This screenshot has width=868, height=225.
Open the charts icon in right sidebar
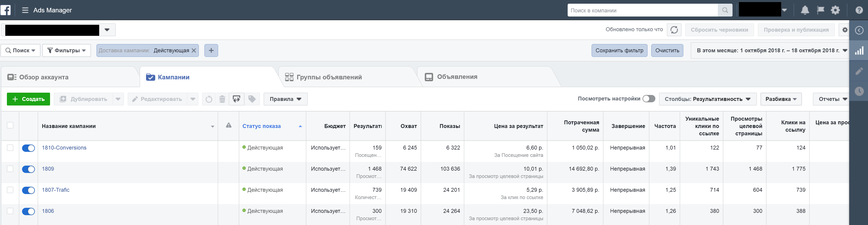tap(859, 50)
